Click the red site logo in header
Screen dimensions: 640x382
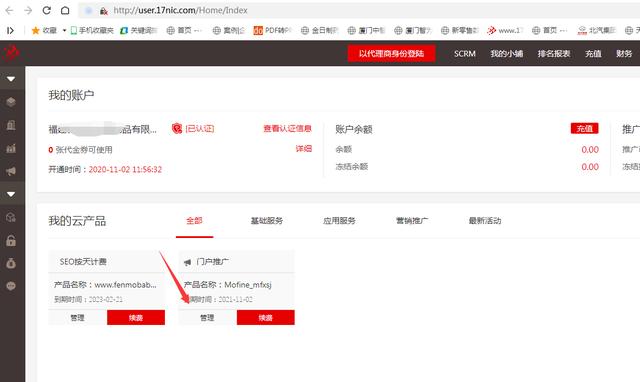pyautogui.click(x=11, y=53)
